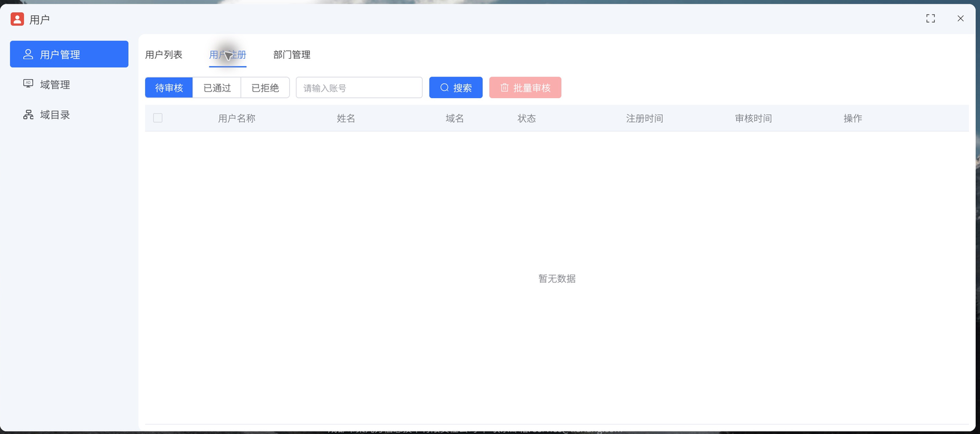Click the 注册时间 column header
Image resolution: width=980 pixels, height=434 pixels.
click(x=645, y=118)
